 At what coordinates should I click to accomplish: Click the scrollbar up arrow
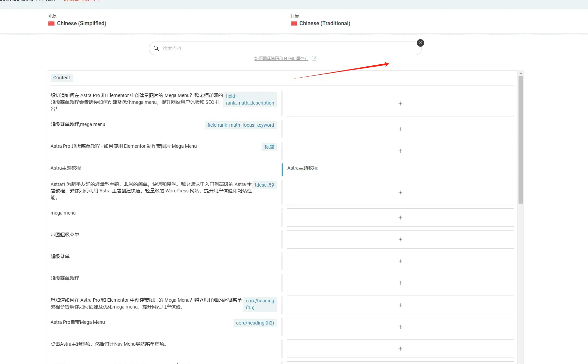pos(520,73)
